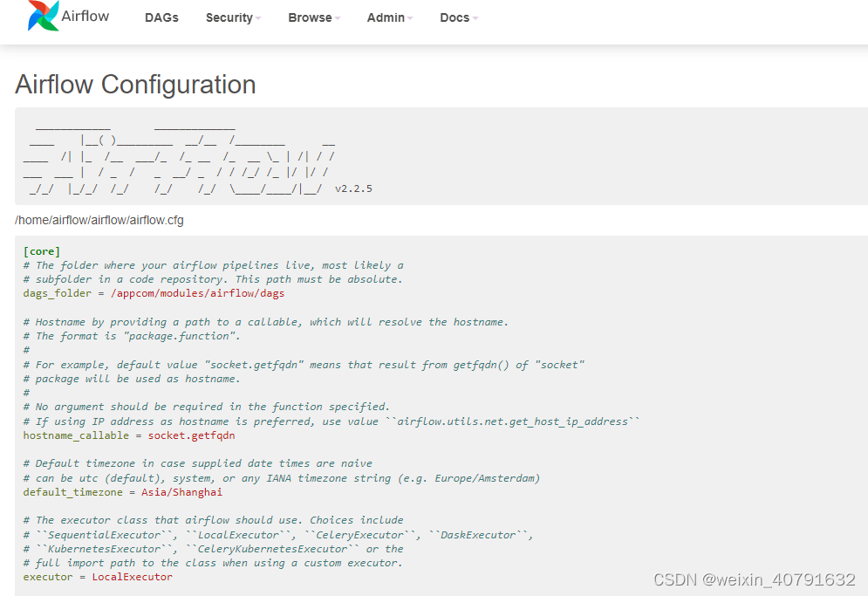The width and height of the screenshot is (868, 596).
Task: Expand the Browse menu
Action: click(314, 17)
